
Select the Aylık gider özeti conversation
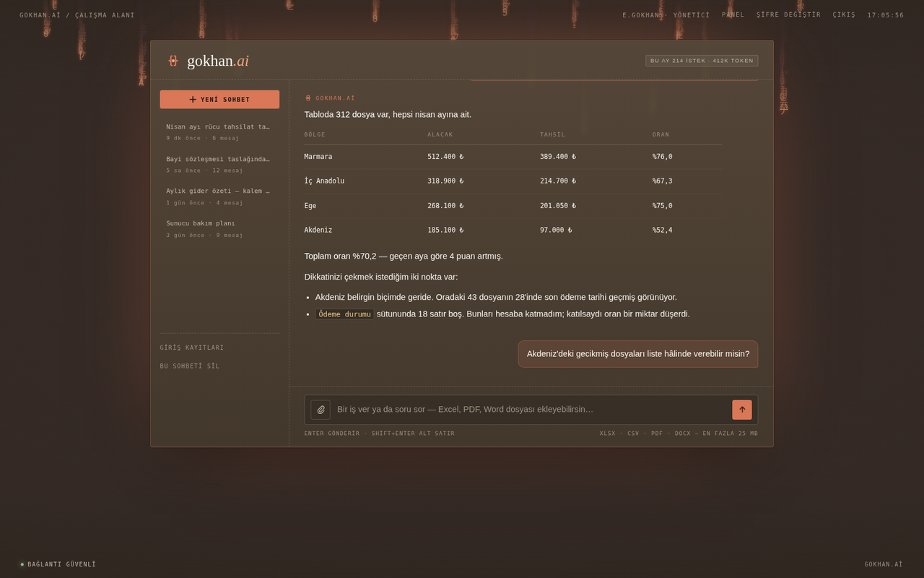click(219, 197)
